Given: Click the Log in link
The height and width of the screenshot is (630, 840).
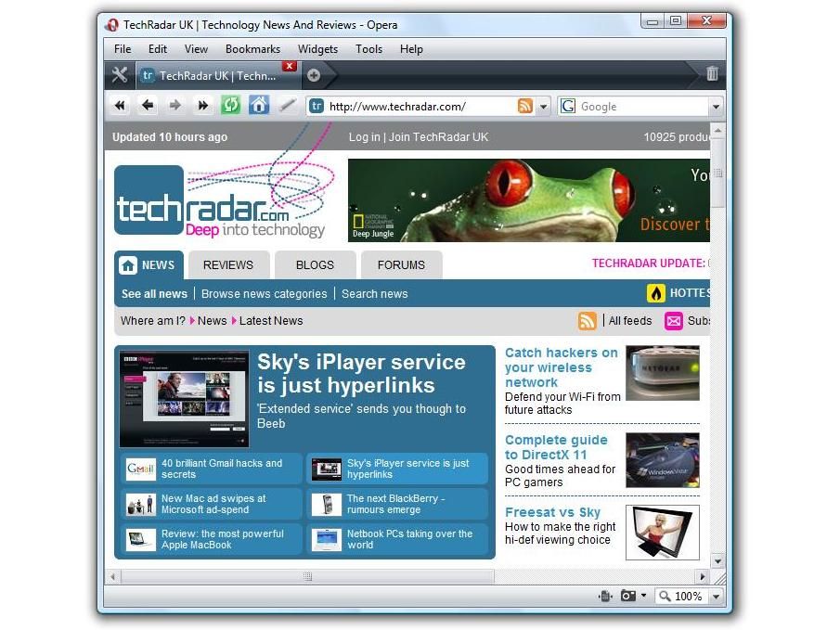Looking at the screenshot, I should (364, 136).
